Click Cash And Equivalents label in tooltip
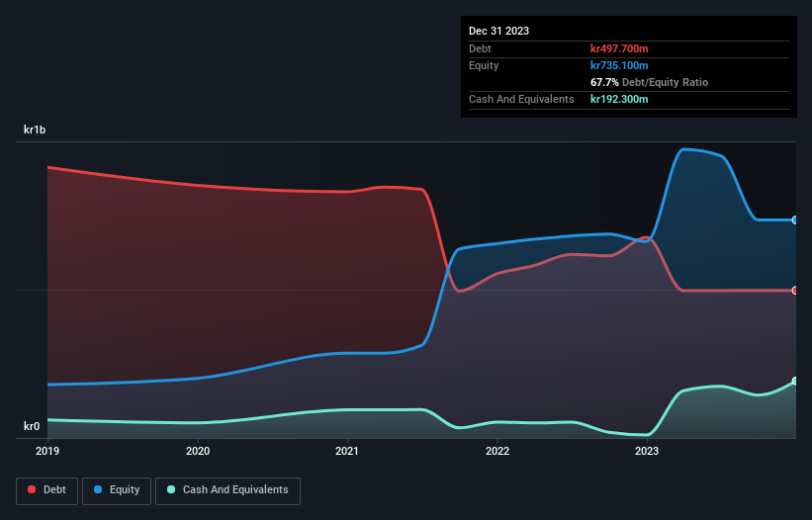This screenshot has height=520, width=812. pos(521,99)
